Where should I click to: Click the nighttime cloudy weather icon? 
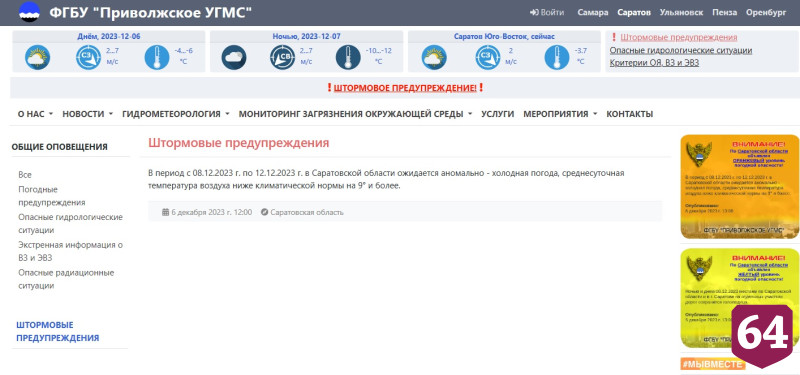pos(234,57)
